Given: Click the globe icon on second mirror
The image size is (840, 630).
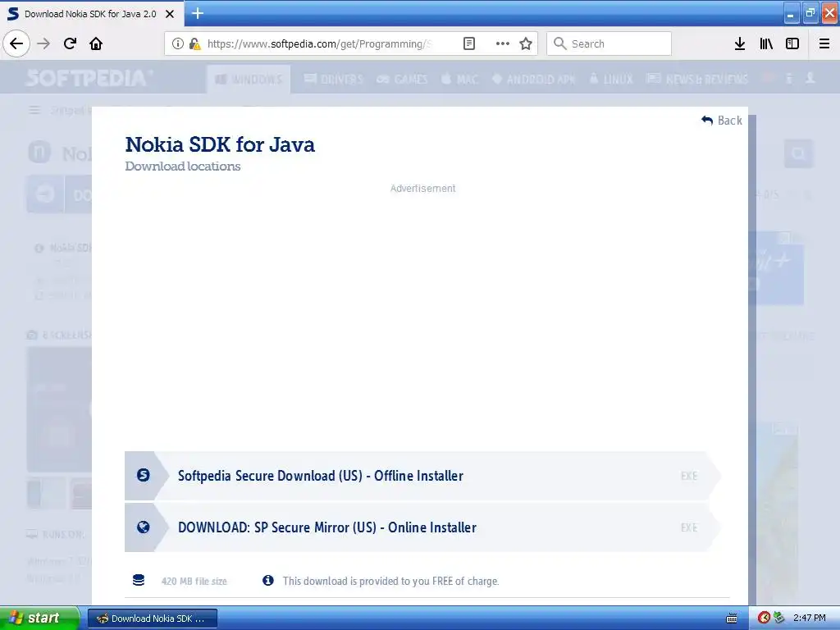Looking at the screenshot, I should pos(143,527).
